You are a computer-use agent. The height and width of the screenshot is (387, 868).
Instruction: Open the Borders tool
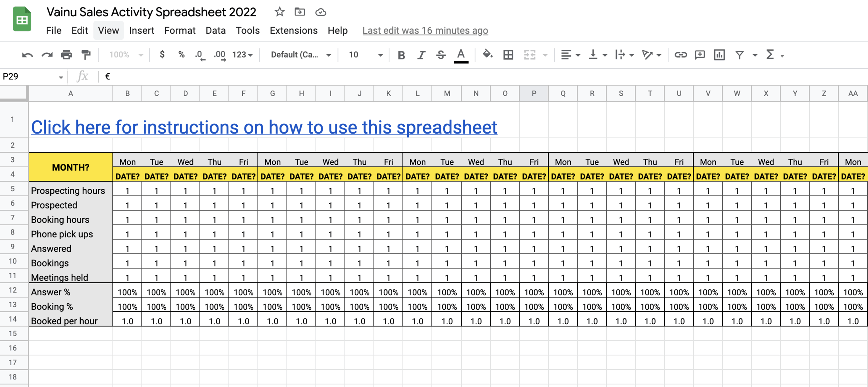508,55
